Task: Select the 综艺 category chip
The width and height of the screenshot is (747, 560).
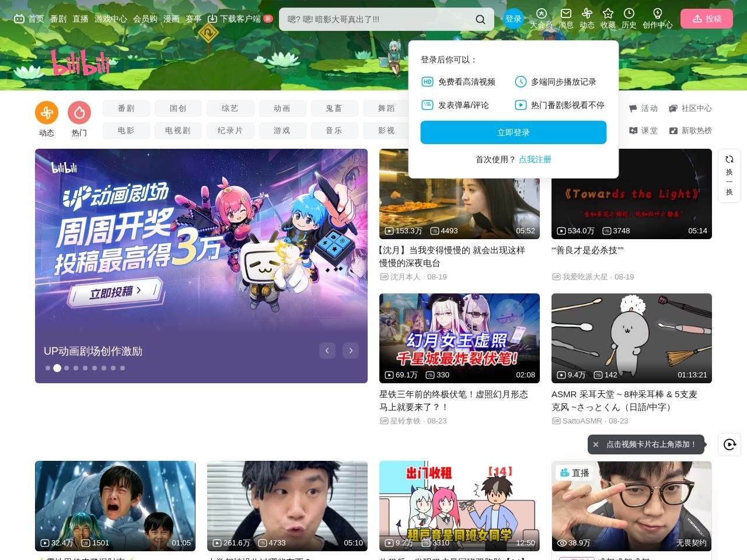Action: 230,108
